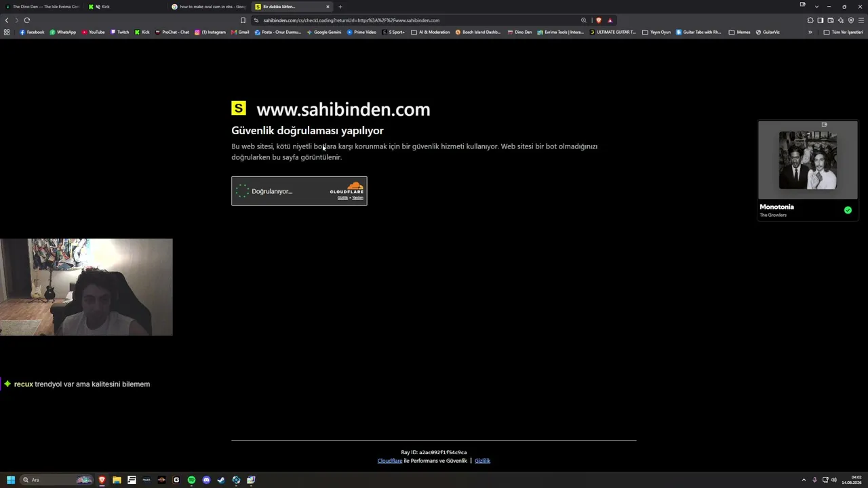The height and width of the screenshot is (488, 868).
Task: Open the tab search dropdown arrow
Action: click(x=816, y=7)
